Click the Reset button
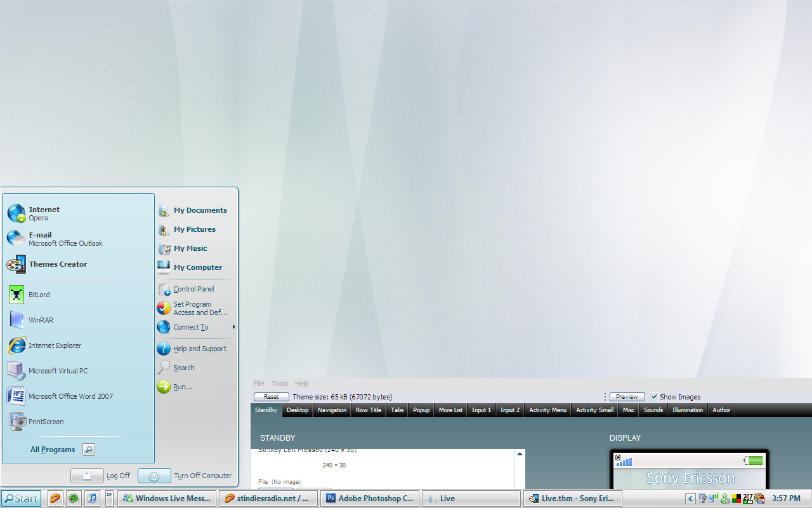The width and height of the screenshot is (812, 508). pyautogui.click(x=272, y=397)
